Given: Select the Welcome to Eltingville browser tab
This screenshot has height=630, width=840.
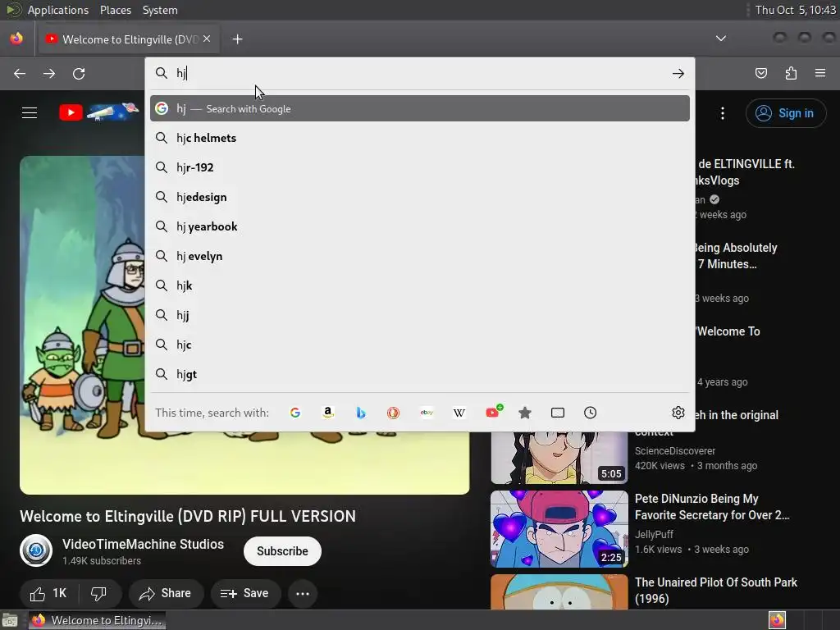Looking at the screenshot, I should pos(127,39).
